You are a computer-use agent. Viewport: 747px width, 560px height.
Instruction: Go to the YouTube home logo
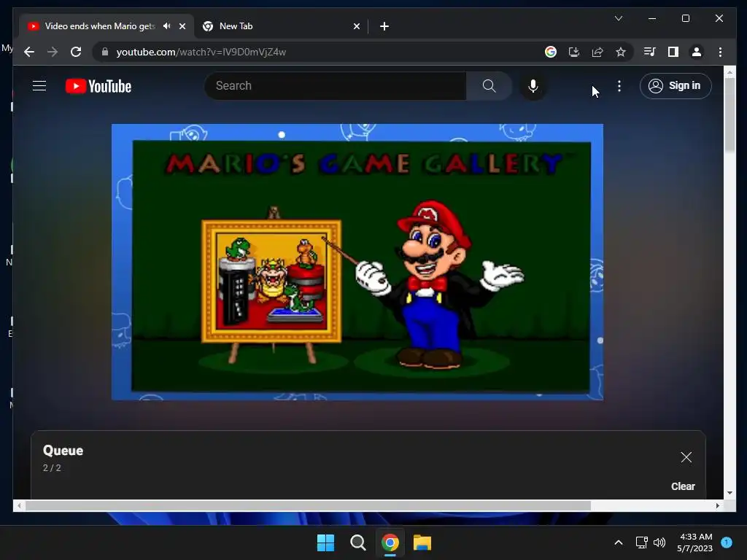coord(98,86)
